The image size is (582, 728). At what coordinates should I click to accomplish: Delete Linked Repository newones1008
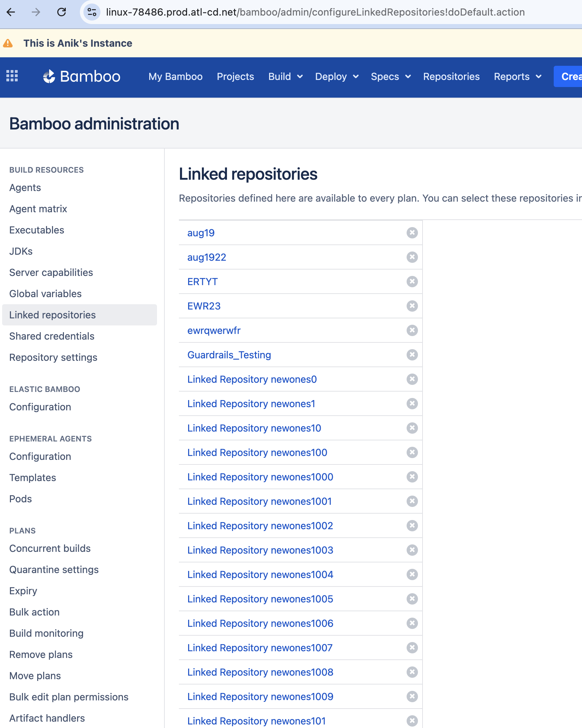(412, 672)
